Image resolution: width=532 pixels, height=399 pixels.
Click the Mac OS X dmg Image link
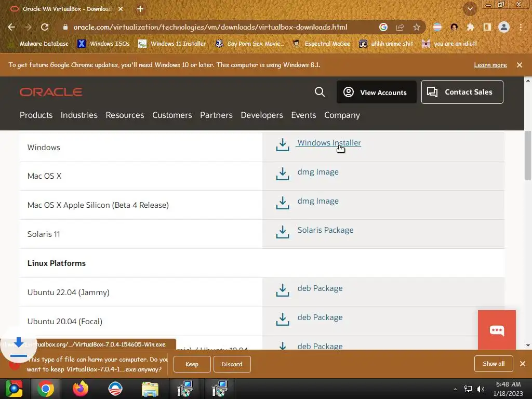tap(318, 172)
